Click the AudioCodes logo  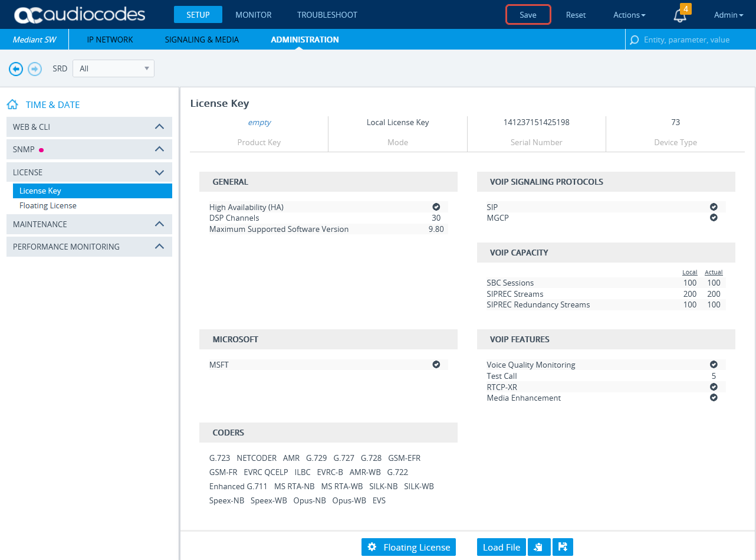[79, 15]
